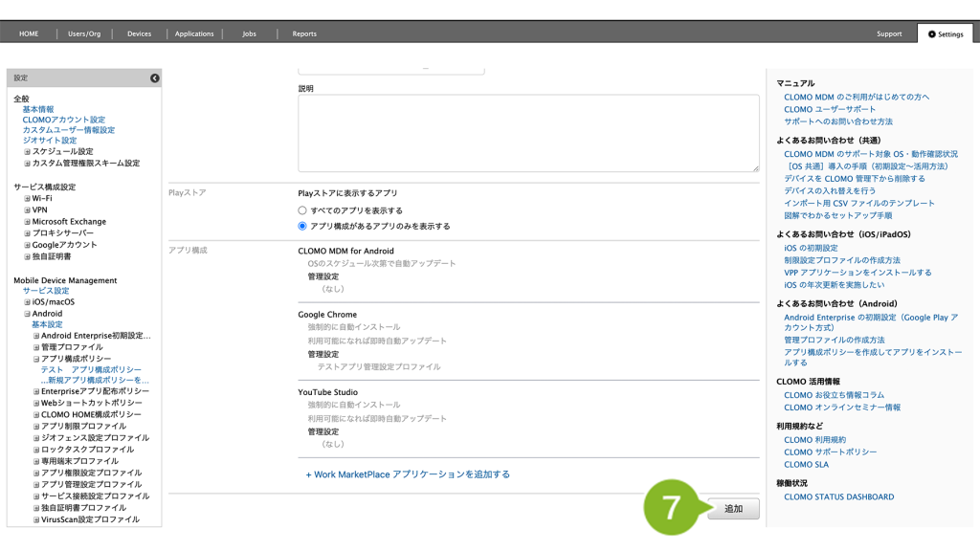This screenshot has height=551, width=980.
Task: Open the 基本情報 settings link
Action: tap(38, 109)
